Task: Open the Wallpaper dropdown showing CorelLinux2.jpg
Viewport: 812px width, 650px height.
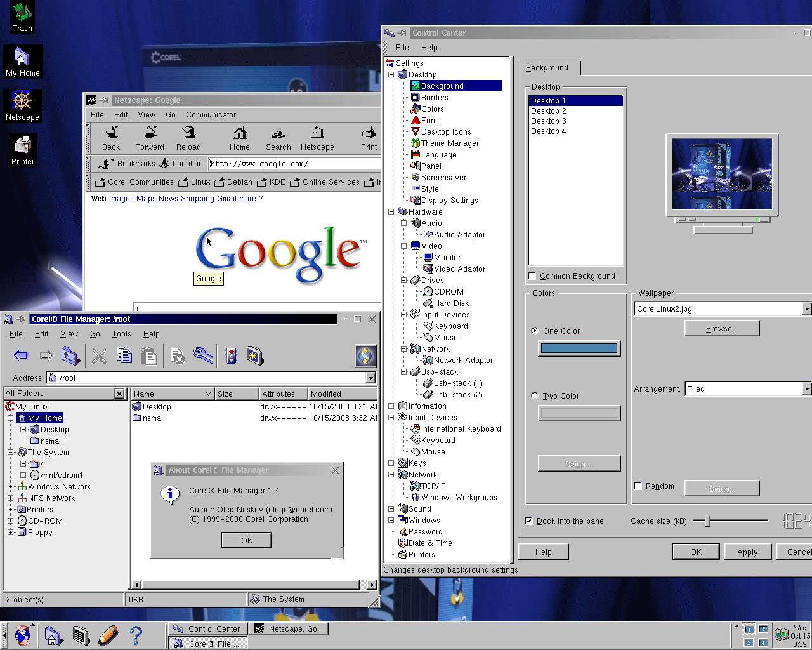Action: tap(806, 308)
